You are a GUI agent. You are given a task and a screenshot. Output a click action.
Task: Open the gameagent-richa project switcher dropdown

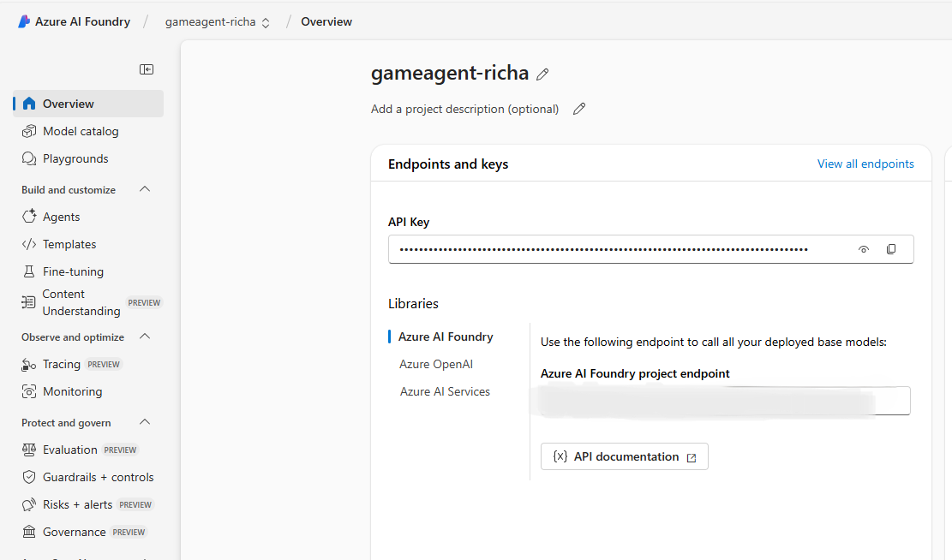click(x=218, y=22)
